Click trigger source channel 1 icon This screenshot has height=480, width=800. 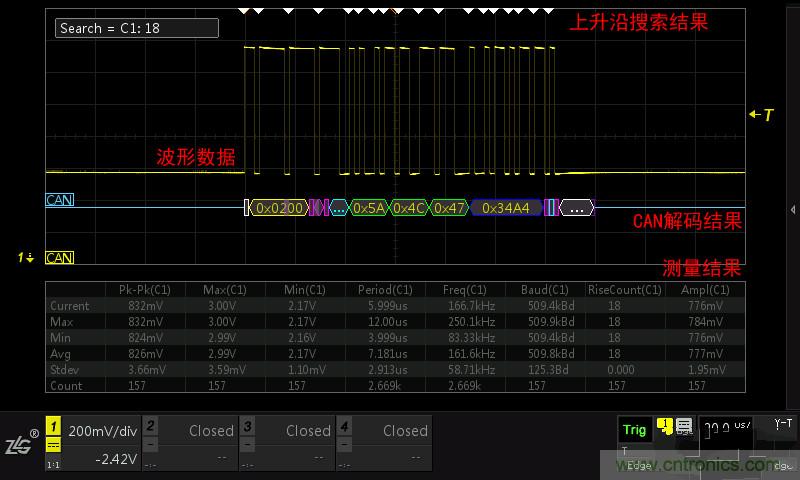[664, 427]
